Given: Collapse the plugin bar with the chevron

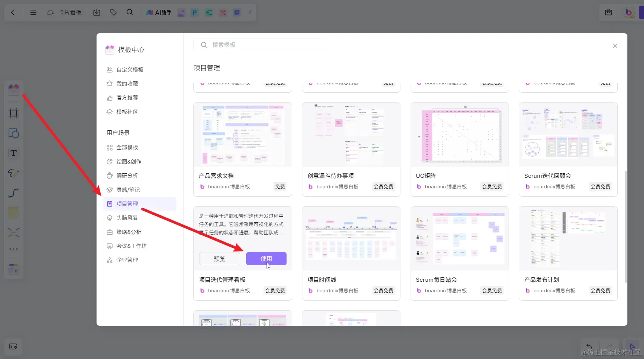Looking at the screenshot, I should pyautogui.click(x=250, y=12).
